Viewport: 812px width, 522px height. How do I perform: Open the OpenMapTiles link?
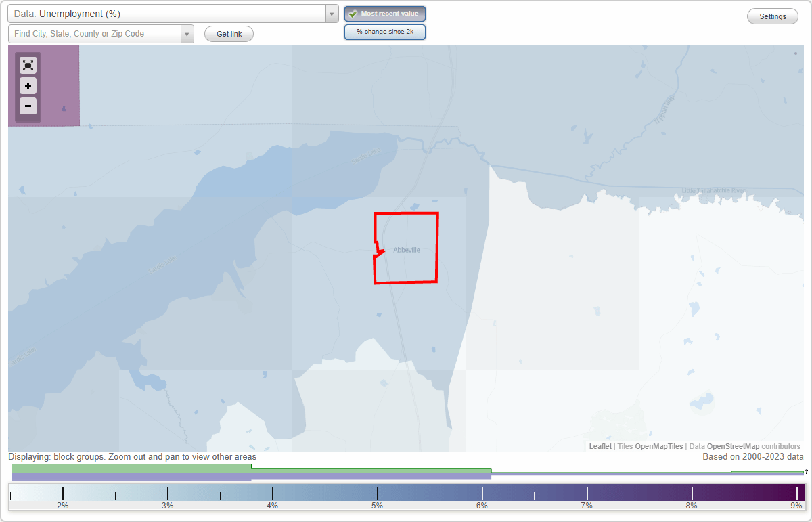(x=659, y=446)
